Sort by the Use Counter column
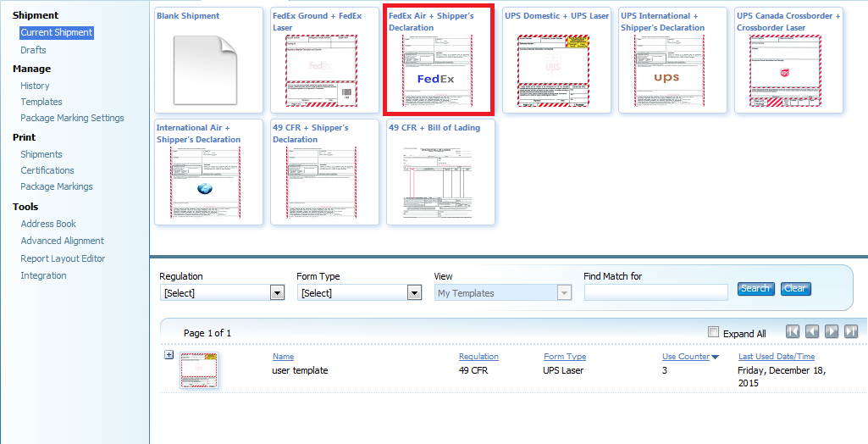This screenshot has height=444, width=868. coord(686,357)
